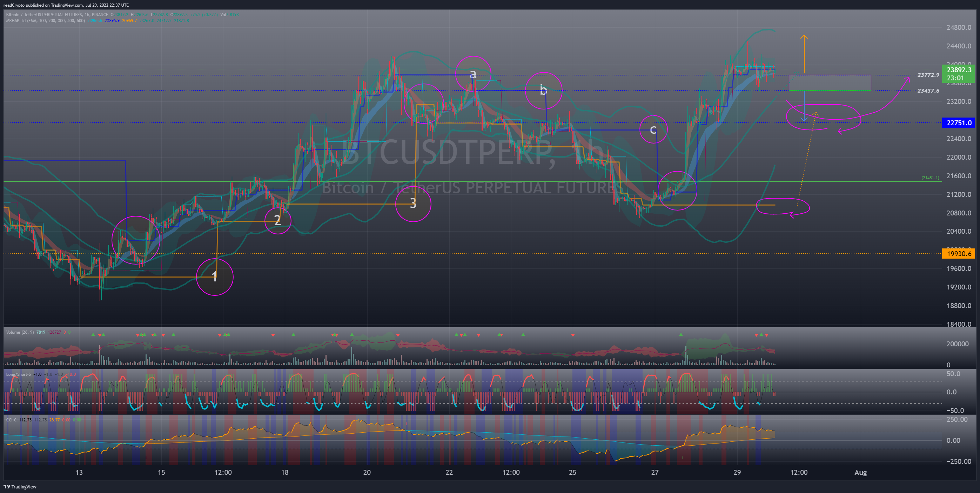Select the circle drawing labeled 3
Screen dimensions: 980x493
click(x=413, y=204)
